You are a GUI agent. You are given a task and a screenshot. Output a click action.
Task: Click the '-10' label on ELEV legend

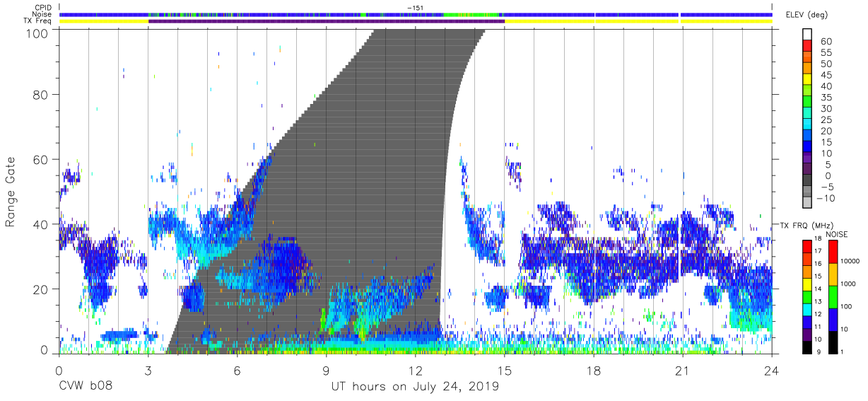[826, 198]
